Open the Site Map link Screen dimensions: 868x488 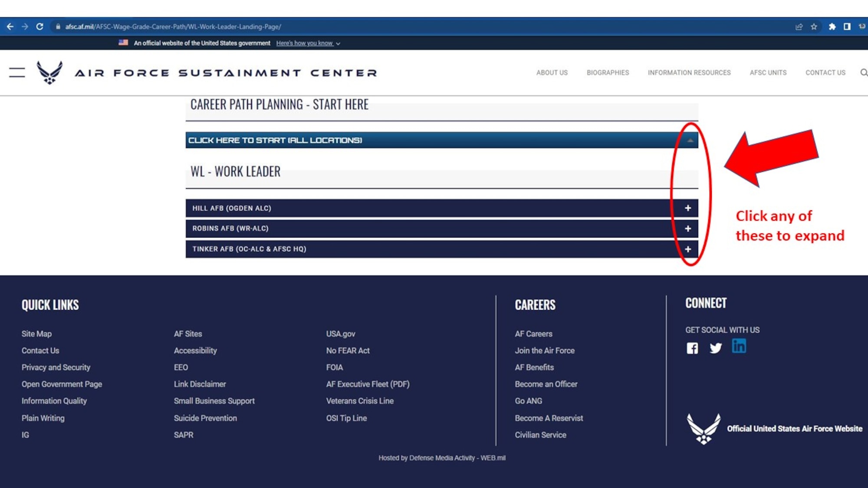coord(36,334)
